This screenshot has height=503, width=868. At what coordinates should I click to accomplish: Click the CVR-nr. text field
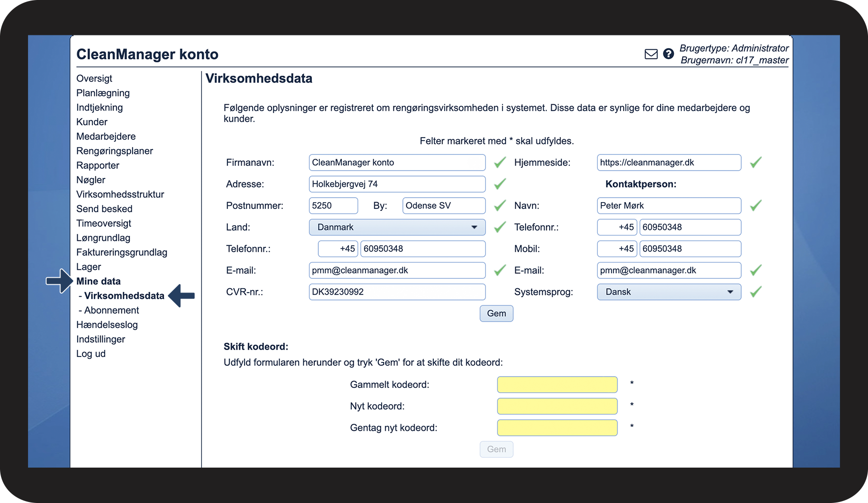tap(397, 292)
